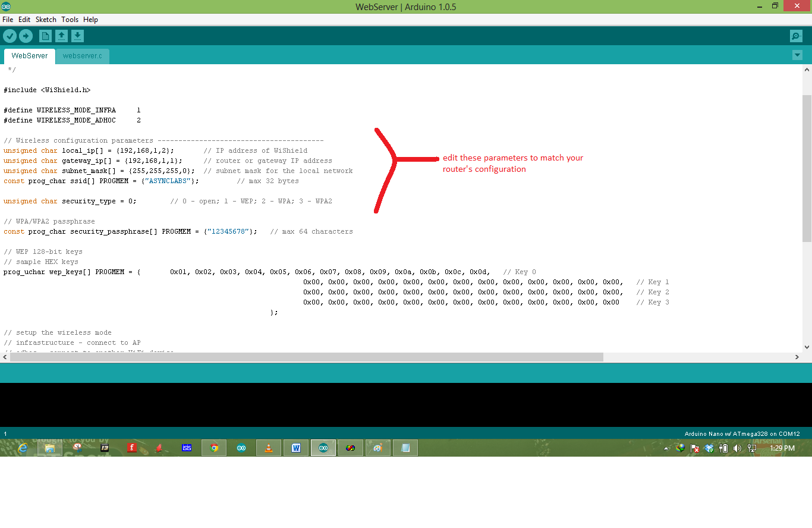Viewport: 812px width, 528px height.
Task: Switch to the webserver.c tab
Action: point(82,56)
